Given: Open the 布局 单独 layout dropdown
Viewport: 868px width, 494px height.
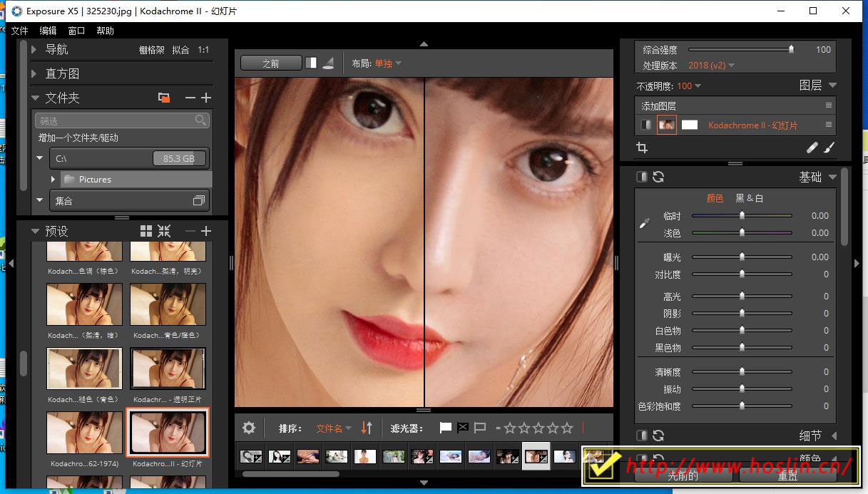Looking at the screenshot, I should tap(387, 63).
